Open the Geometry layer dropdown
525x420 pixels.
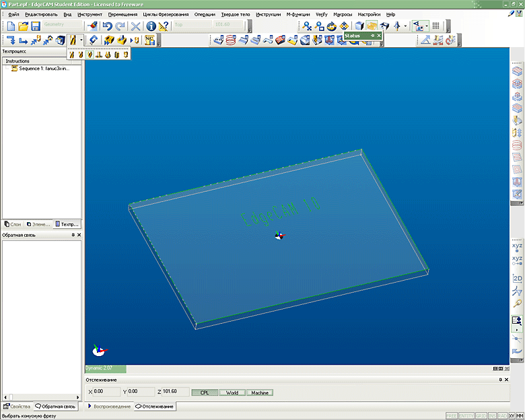tap(63, 24)
